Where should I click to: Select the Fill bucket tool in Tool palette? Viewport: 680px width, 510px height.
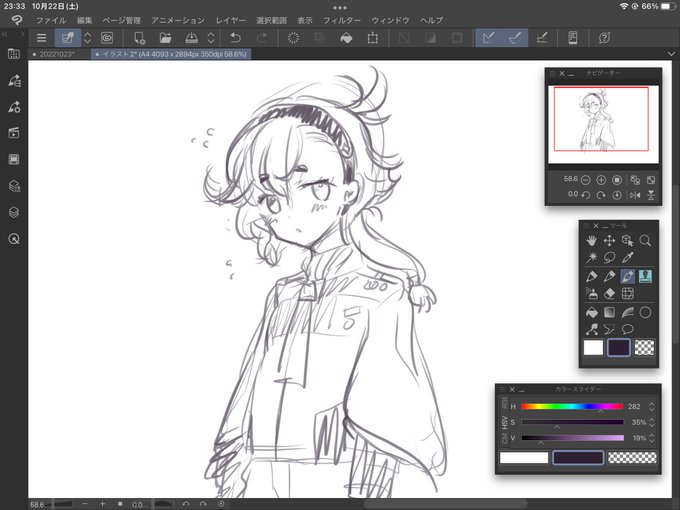point(592,312)
